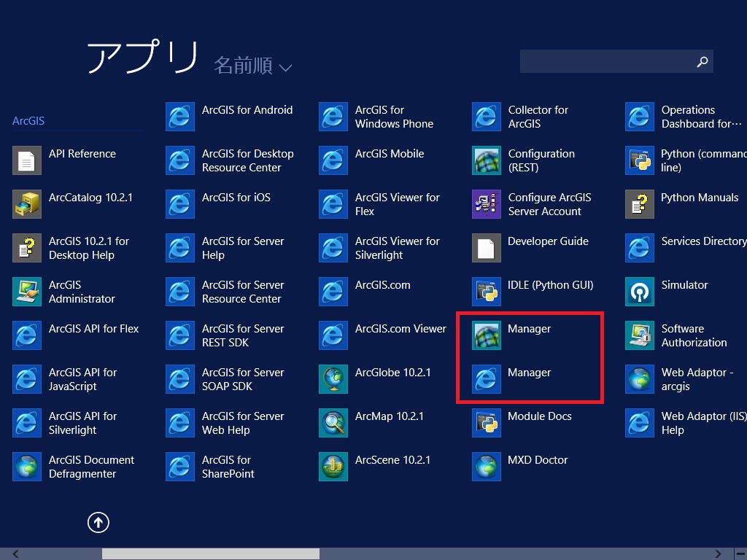
Task: Click the horizontal scrollbar right arrow
Action: (718, 554)
